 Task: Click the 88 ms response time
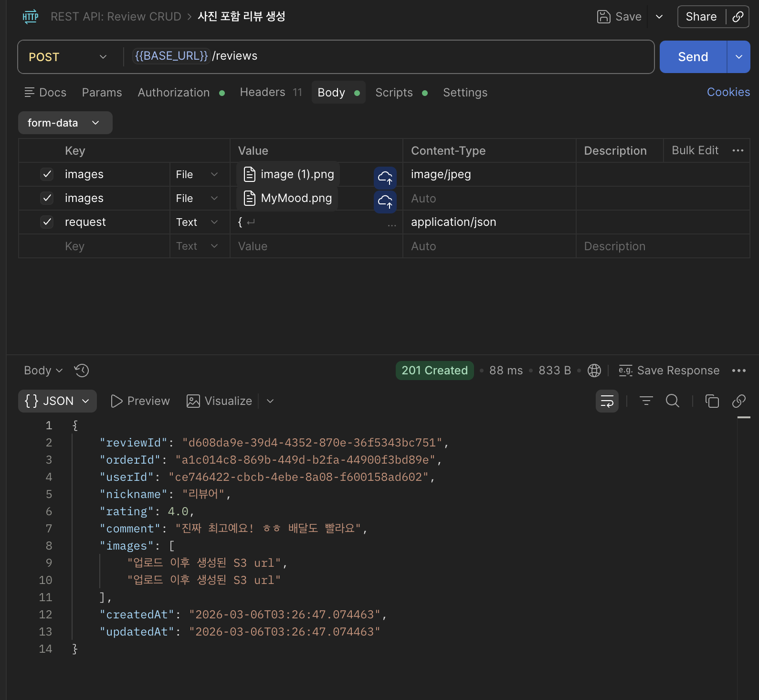[x=506, y=371]
